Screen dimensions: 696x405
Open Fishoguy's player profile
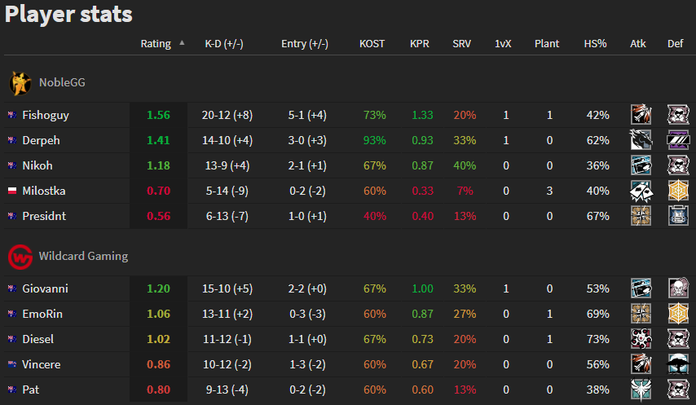[x=46, y=115]
